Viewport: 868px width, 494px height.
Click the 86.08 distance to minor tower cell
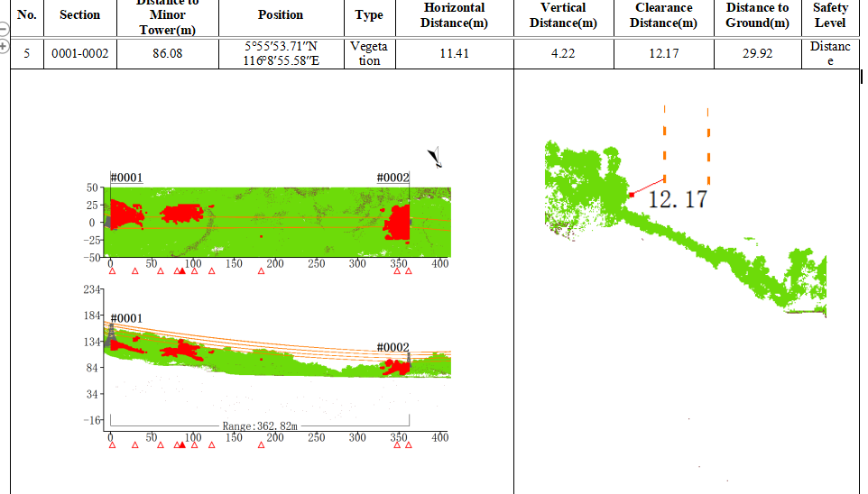[x=168, y=54]
